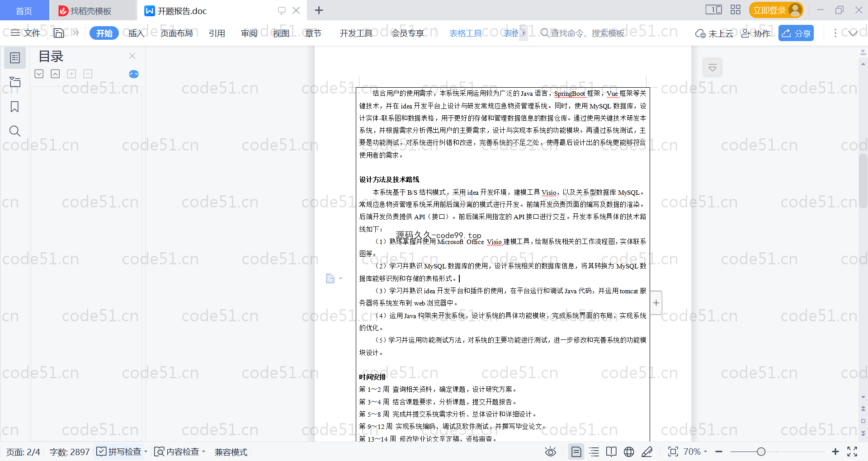Switch to the 开始 ribbon tab
Viewport: 868px width, 461px height.
click(x=104, y=33)
